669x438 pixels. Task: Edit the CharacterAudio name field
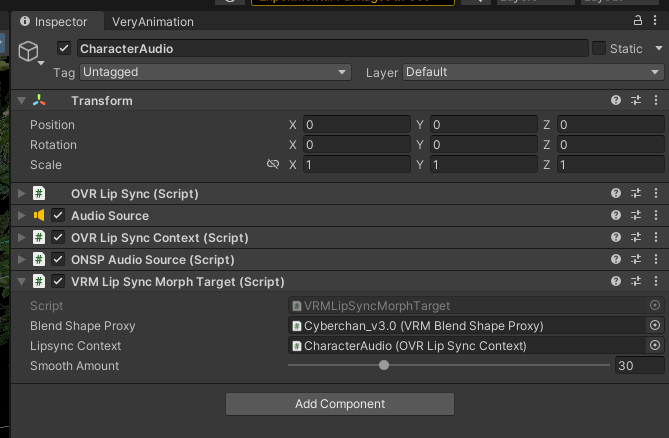click(332, 49)
